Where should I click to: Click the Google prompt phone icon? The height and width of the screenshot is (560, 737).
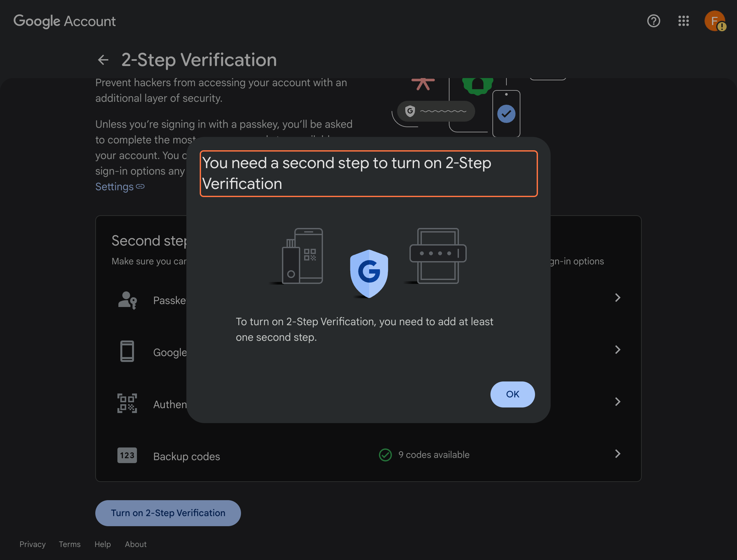click(x=127, y=351)
